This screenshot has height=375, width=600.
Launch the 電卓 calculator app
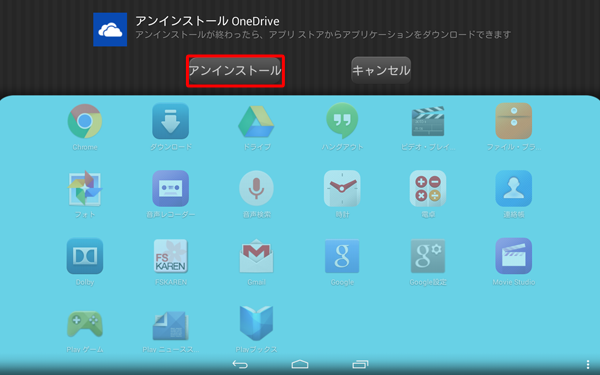[x=428, y=189]
